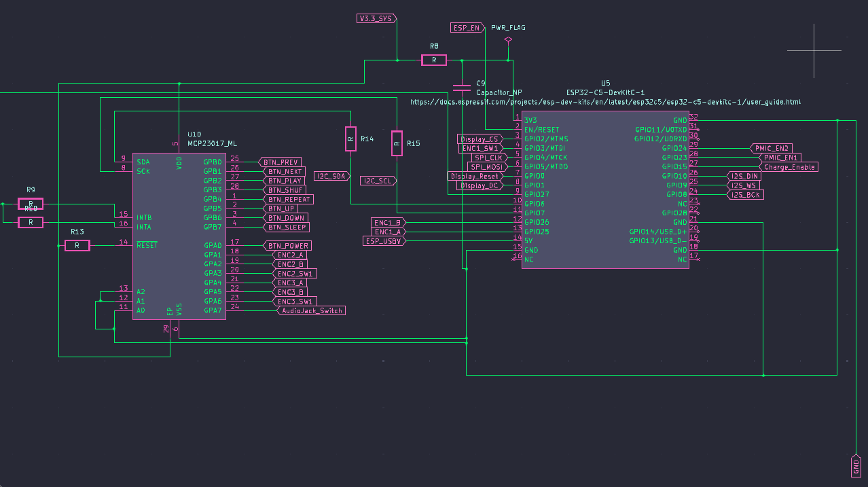Select the C9 capacitor symbol
Screen dimensions: 868x487
click(x=462, y=88)
